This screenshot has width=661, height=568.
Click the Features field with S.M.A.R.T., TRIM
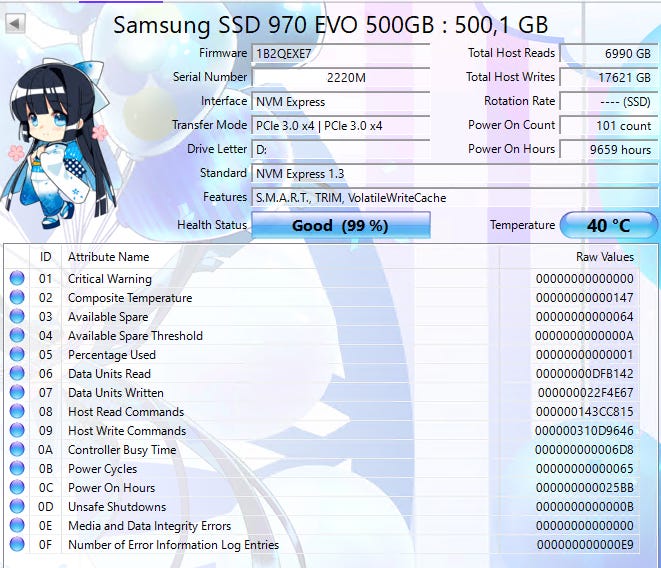click(454, 198)
